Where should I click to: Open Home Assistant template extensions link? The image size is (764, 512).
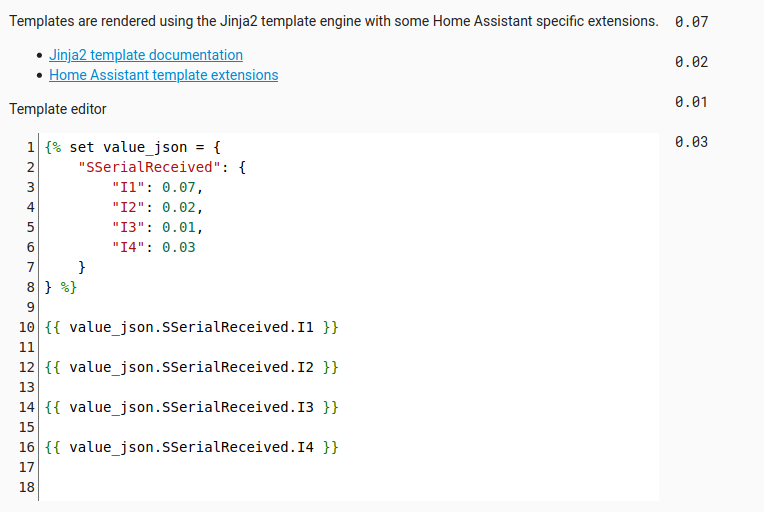[x=163, y=75]
